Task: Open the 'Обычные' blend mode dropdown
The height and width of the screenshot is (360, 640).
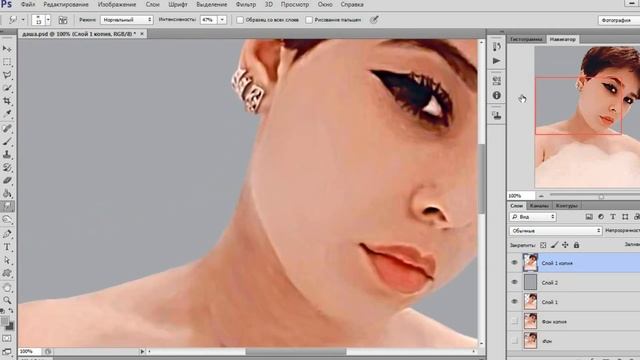Action: tap(556, 231)
